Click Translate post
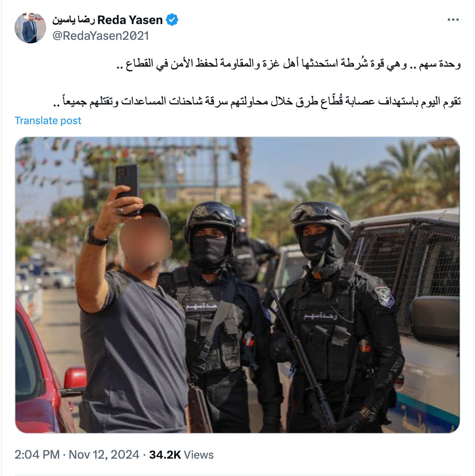The width and height of the screenshot is (475, 476). (48, 121)
